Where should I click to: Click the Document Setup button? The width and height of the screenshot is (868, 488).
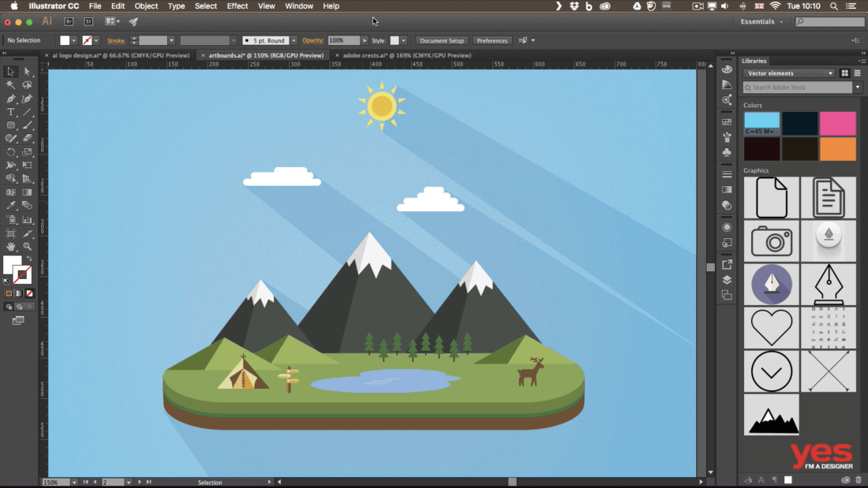pyautogui.click(x=441, y=40)
